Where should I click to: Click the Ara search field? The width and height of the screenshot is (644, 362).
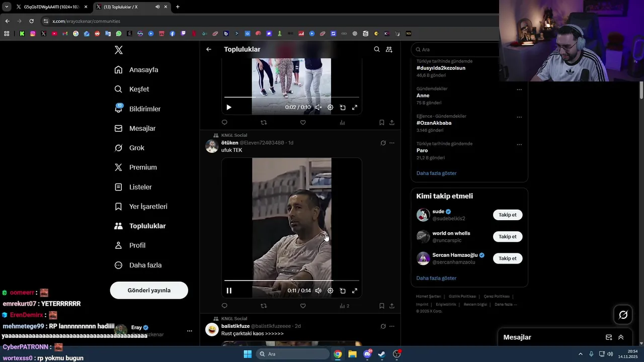(x=455, y=49)
